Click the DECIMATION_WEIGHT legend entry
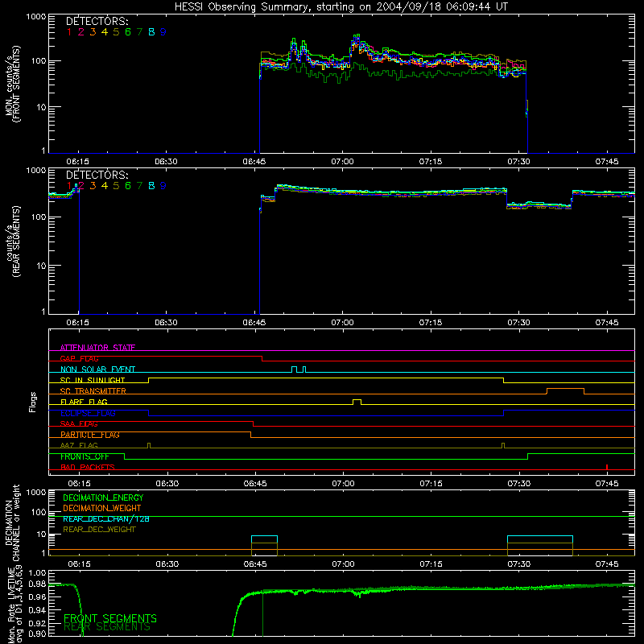Screen dimensions: 644x644 (x=102, y=508)
